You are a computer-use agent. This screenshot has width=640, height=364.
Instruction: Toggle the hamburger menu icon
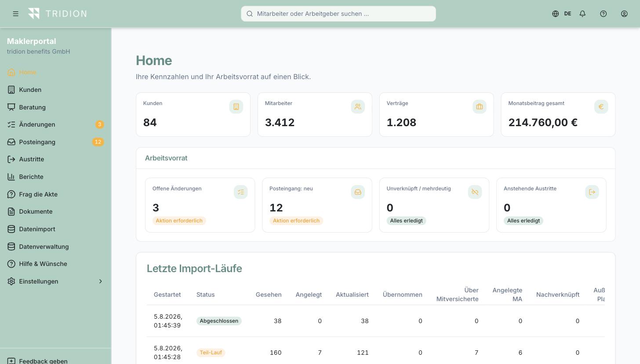[x=15, y=14]
